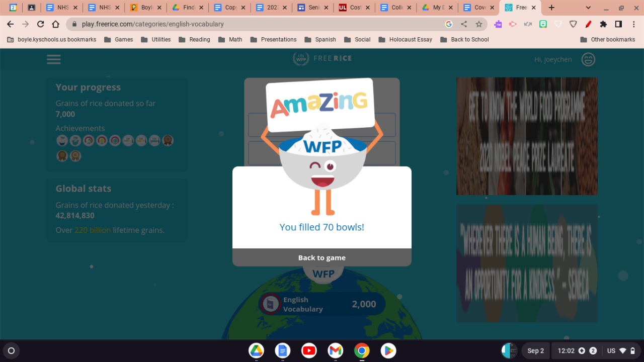This screenshot has height=362, width=644.
Task: Open the World Food Programme Nobel banner
Action: [x=527, y=136]
